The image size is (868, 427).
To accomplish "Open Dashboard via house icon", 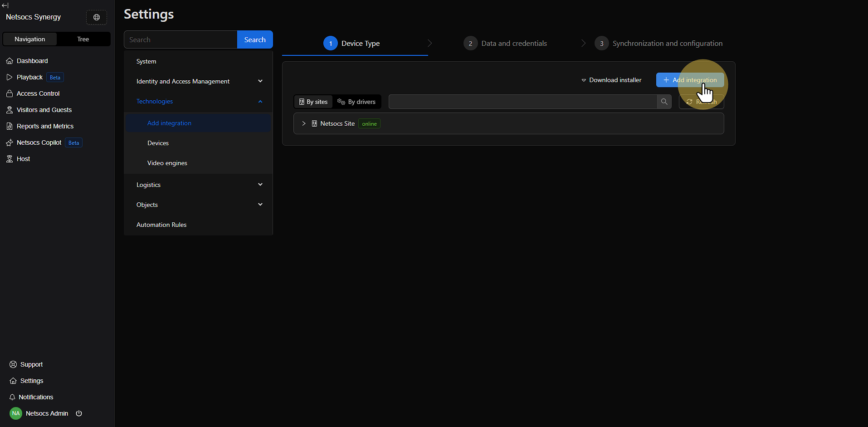I will coord(10,61).
